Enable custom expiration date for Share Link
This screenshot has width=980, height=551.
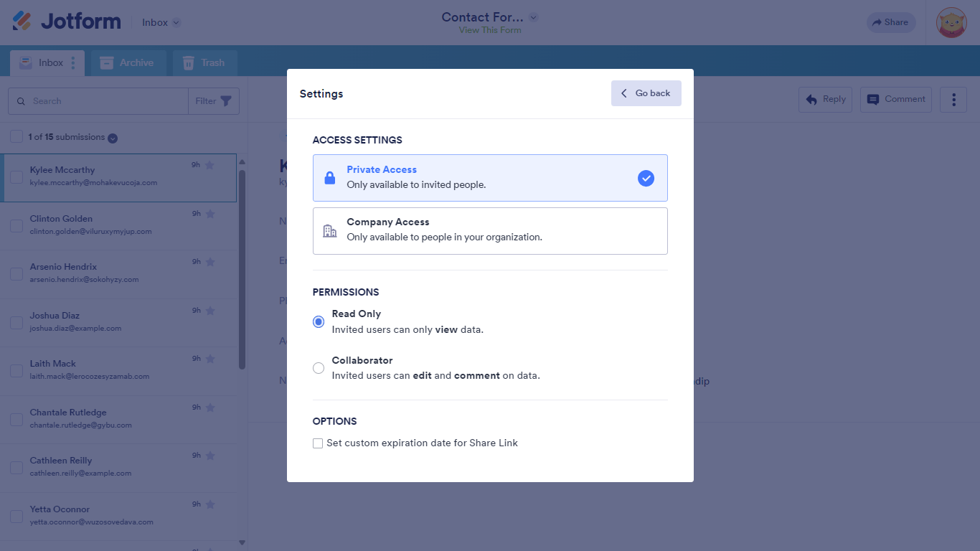[318, 443]
